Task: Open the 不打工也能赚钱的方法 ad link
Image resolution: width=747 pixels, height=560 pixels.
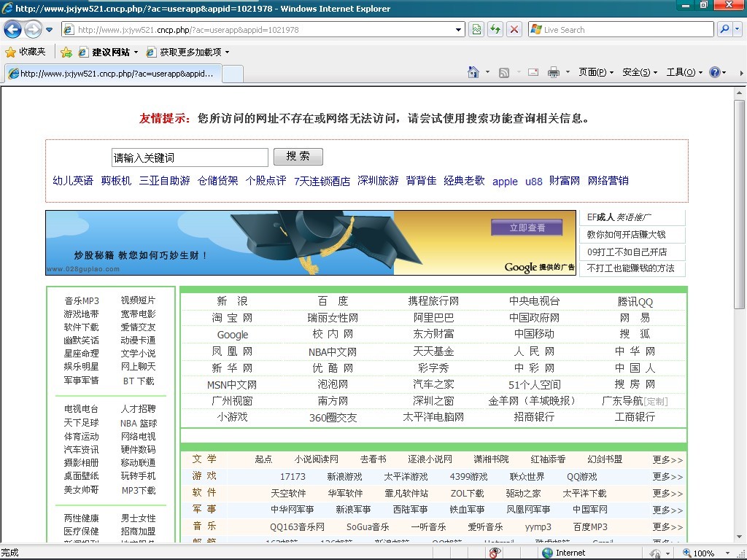Action: pos(630,268)
